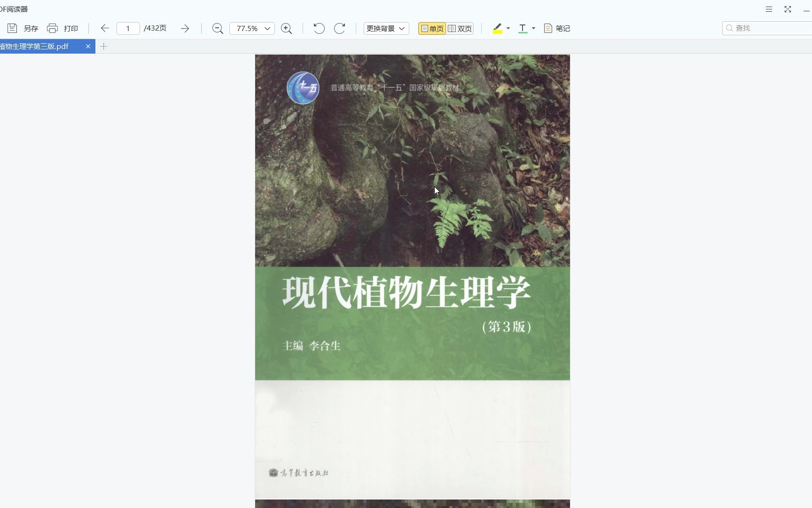Expand highlighter color options arrow
This screenshot has height=508, width=812.
coord(508,28)
